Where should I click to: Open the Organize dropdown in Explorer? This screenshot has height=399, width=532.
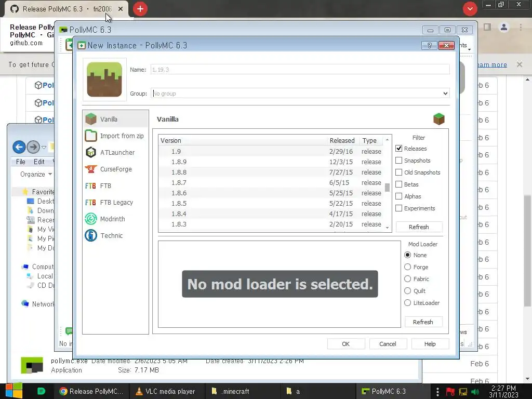(36, 174)
